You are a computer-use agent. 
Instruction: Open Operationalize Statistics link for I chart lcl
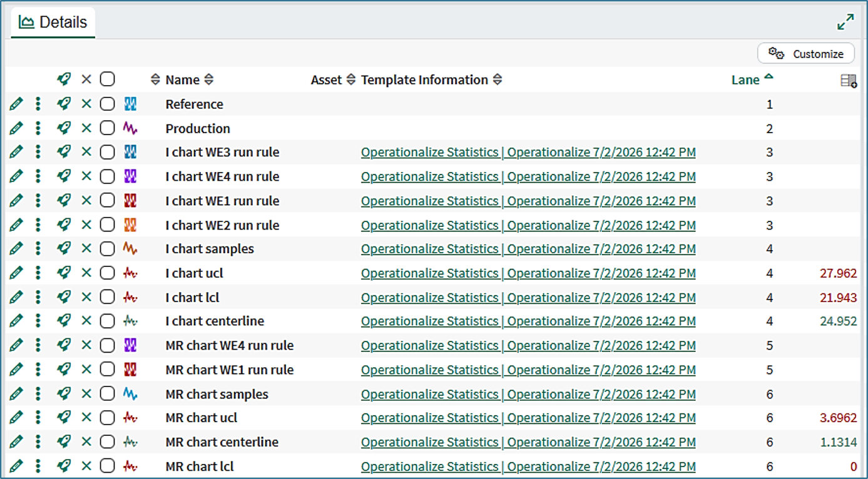point(528,298)
